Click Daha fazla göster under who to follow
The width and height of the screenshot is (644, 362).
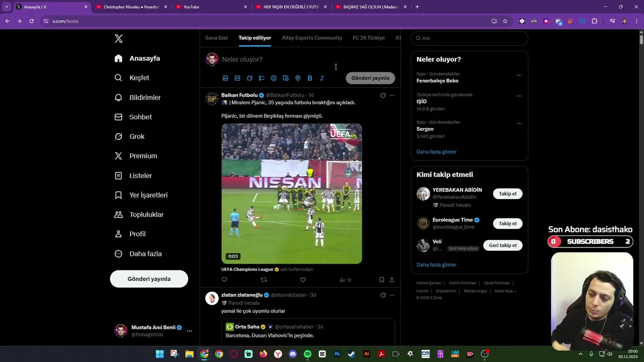pos(437,265)
